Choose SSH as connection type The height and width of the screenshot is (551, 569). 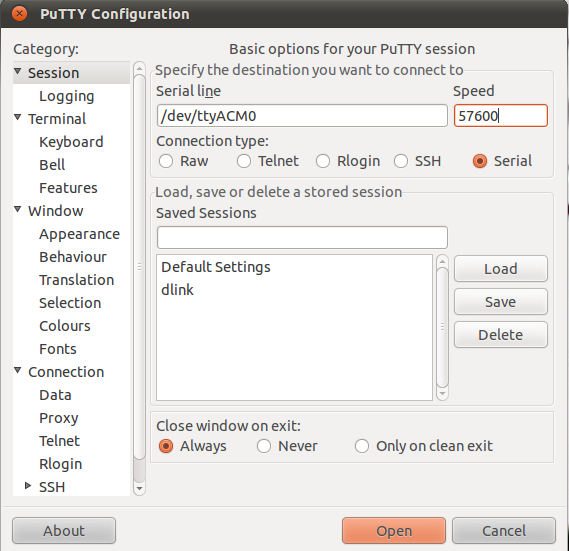401,161
